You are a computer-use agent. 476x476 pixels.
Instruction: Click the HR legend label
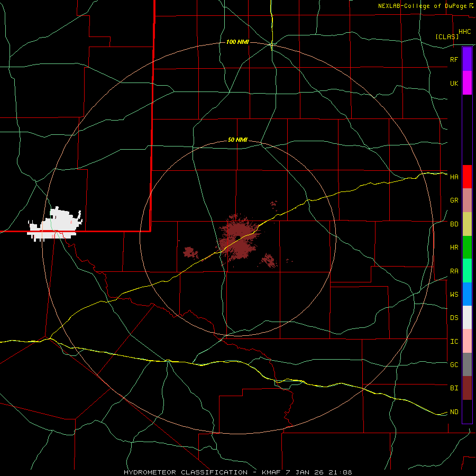click(454, 248)
